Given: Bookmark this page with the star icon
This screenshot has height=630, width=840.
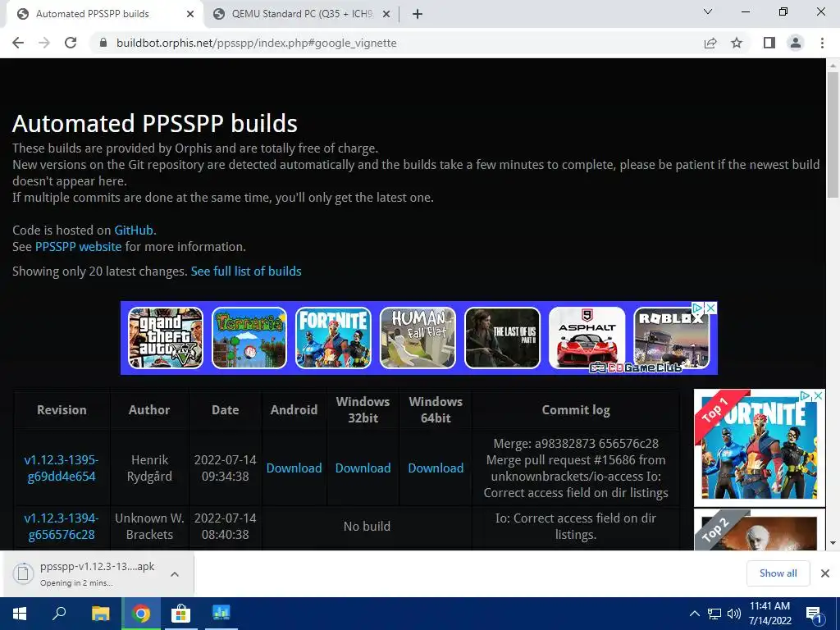Looking at the screenshot, I should [x=737, y=43].
